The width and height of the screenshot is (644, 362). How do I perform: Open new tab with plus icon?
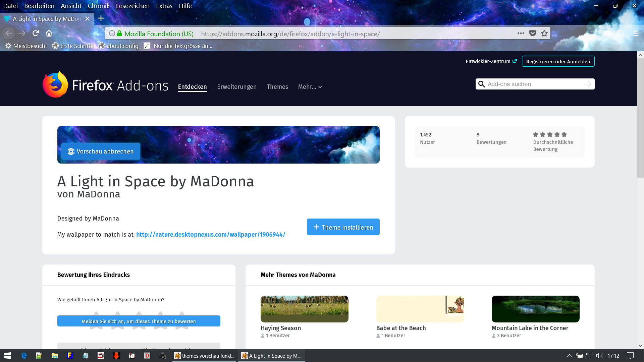(101, 18)
